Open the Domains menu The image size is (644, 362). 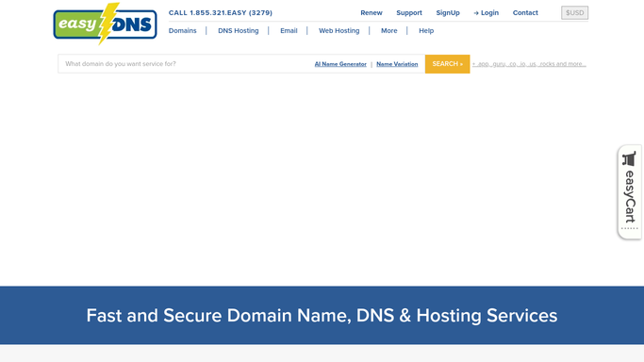(182, 31)
